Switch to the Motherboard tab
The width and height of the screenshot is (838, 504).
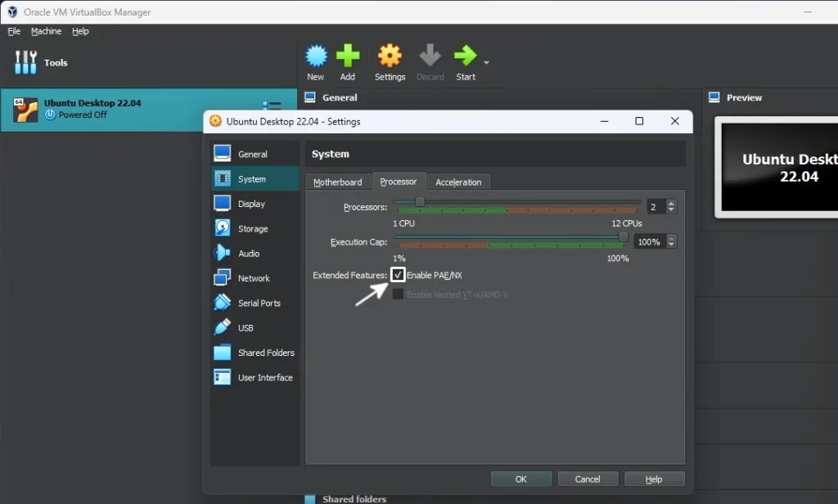click(338, 182)
